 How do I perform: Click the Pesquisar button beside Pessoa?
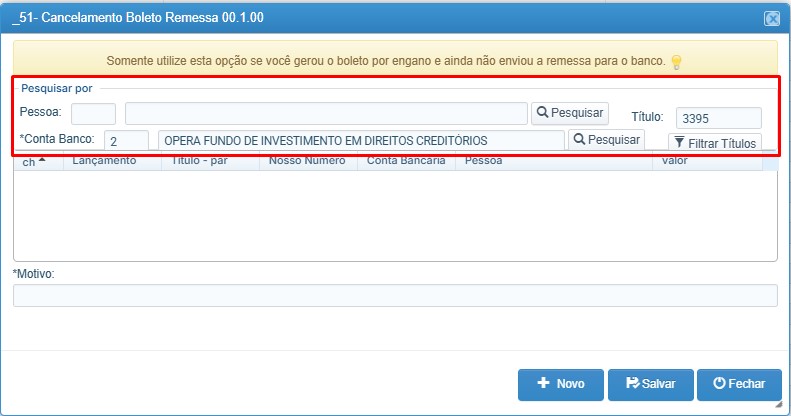(x=570, y=113)
